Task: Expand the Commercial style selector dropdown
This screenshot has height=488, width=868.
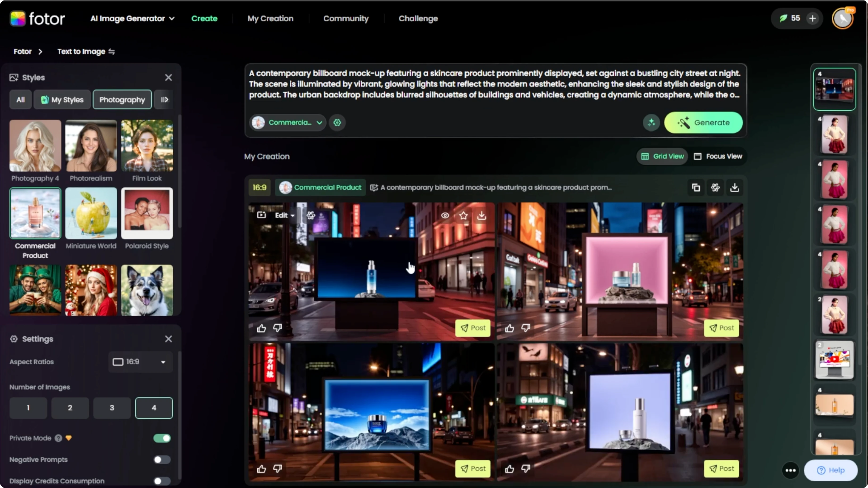Action: [x=288, y=123]
